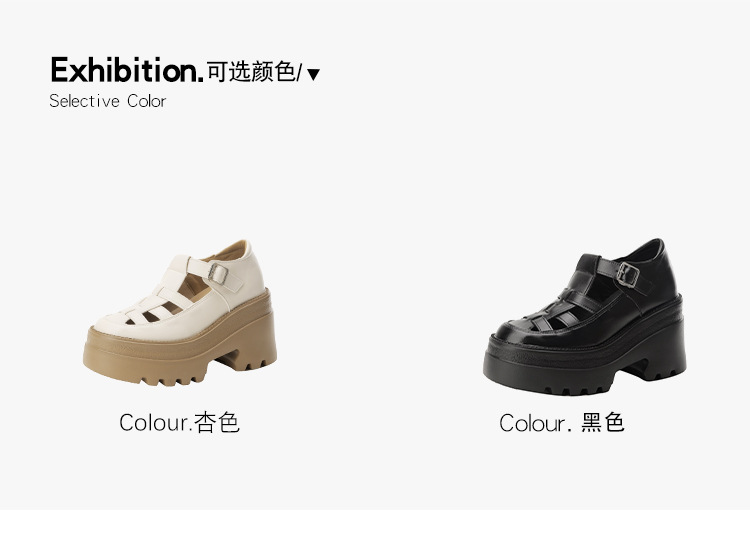Screen dimensions: 750x533
Task: Click the Exhibition. heading
Action: (x=127, y=70)
